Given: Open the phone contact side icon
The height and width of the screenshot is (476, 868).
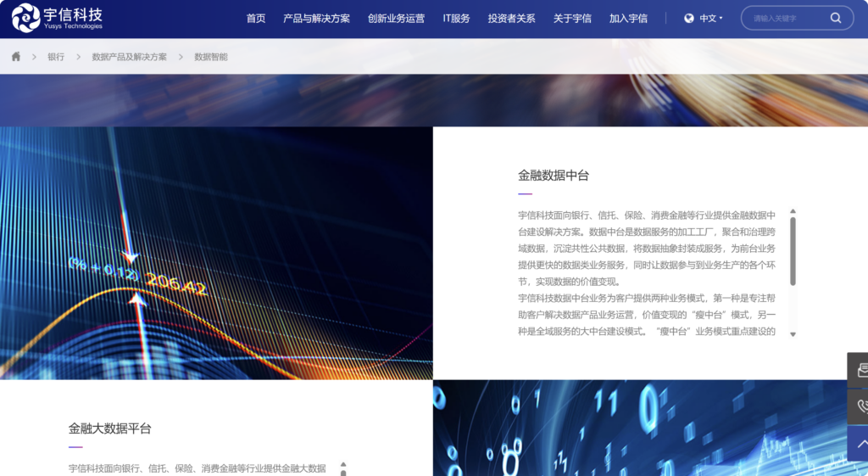Looking at the screenshot, I should click(x=861, y=406).
